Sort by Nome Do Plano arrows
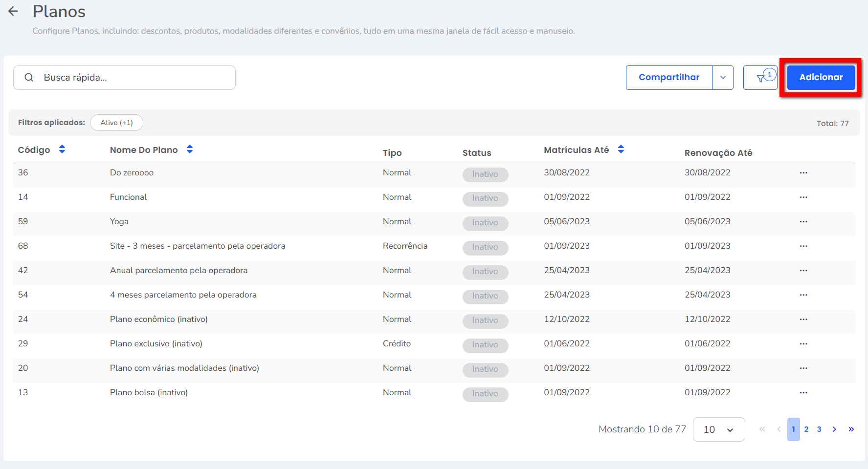The image size is (868, 469). point(190,149)
